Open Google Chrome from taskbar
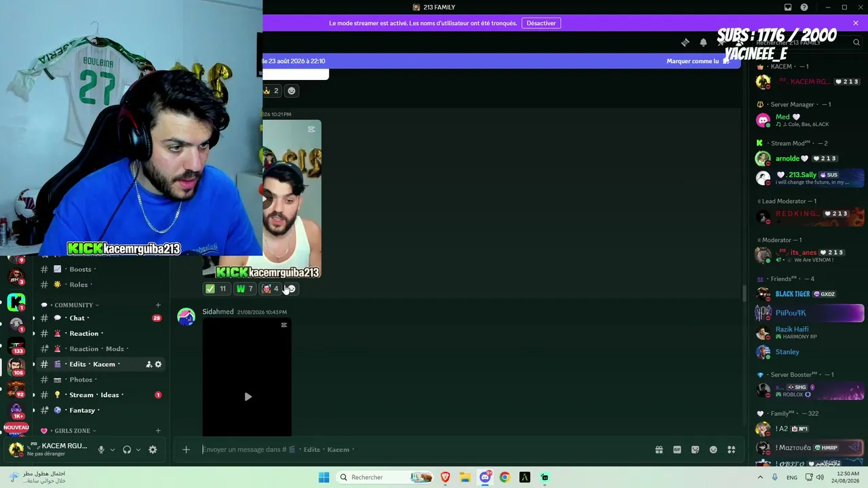The height and width of the screenshot is (488, 868). (x=505, y=477)
